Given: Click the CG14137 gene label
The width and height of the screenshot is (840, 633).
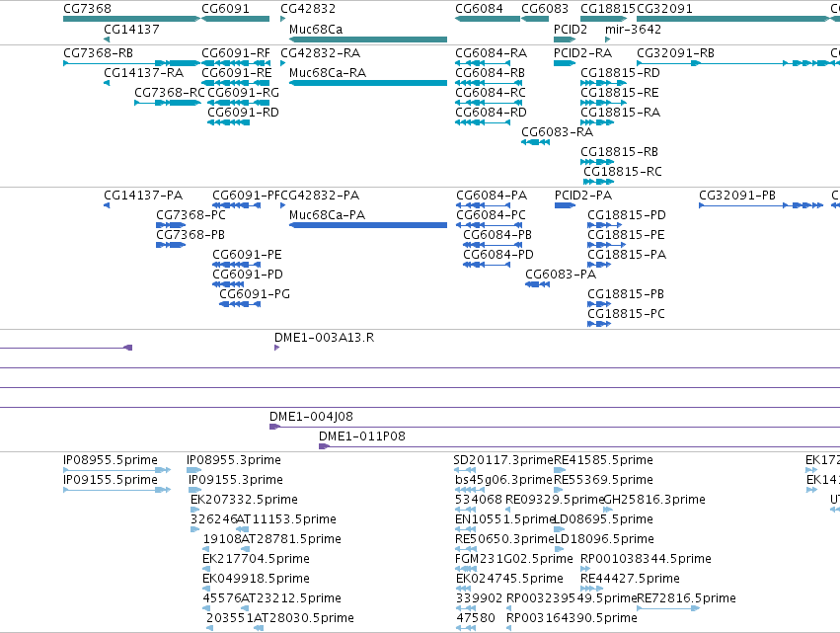Looking at the screenshot, I should coord(131,29).
